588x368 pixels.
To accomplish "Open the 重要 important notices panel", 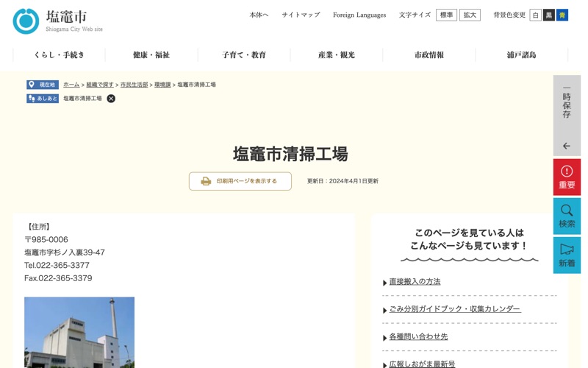I will 567,177.
